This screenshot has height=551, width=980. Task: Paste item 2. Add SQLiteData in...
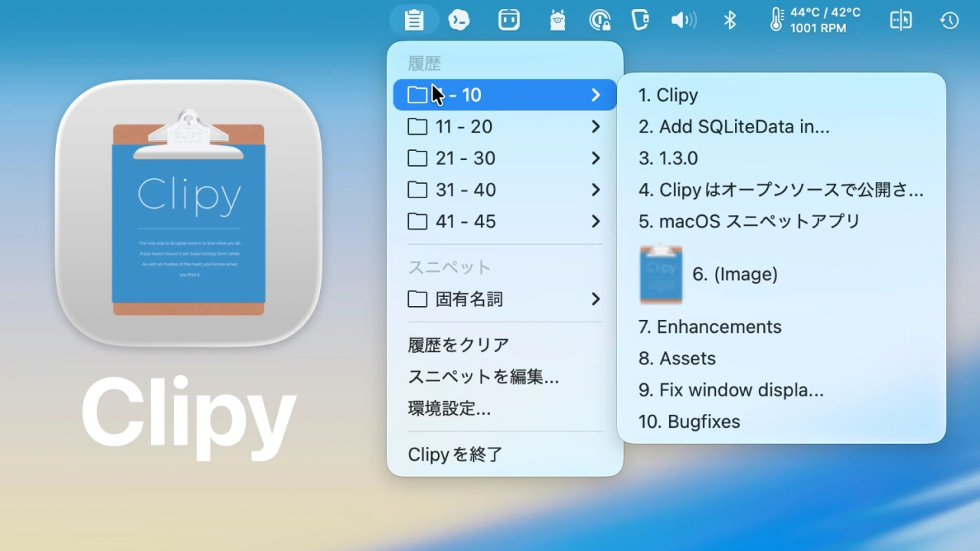point(782,126)
